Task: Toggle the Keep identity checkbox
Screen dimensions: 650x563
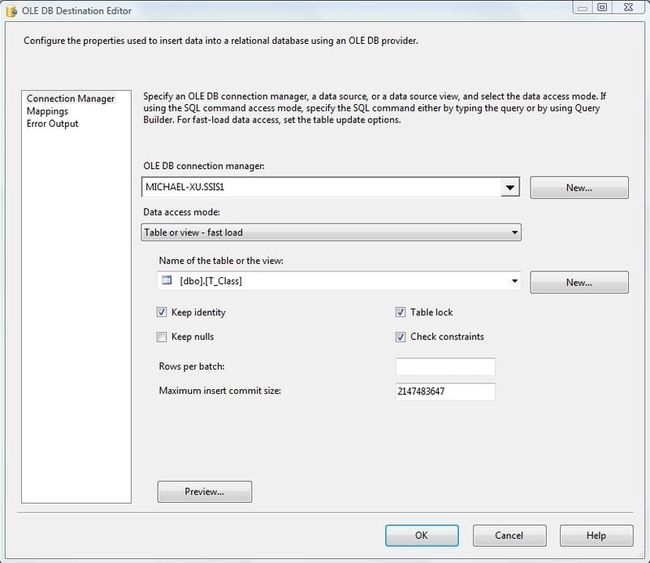Action: [162, 312]
